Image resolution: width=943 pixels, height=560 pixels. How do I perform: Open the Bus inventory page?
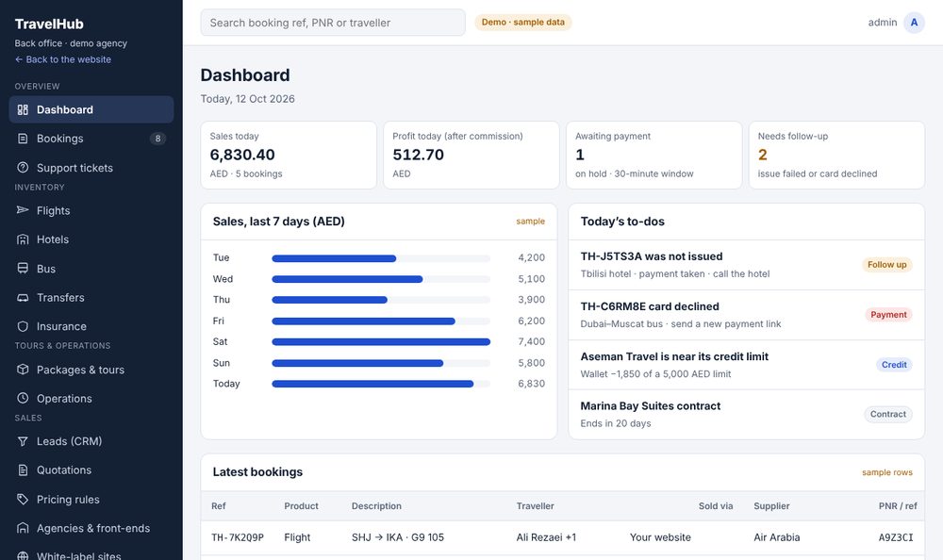pyautogui.click(x=91, y=269)
